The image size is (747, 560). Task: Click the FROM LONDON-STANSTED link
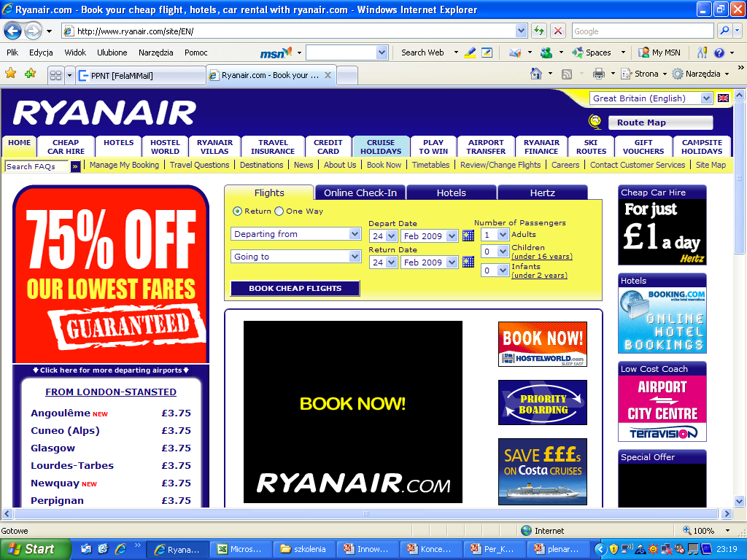tap(111, 392)
